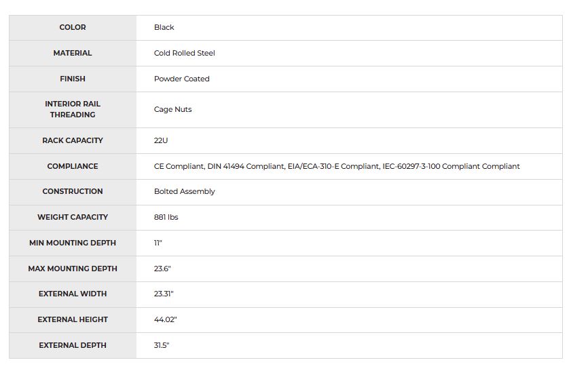Viewport: 588px width, 375px height.
Task: Select Powder Coated value
Action: coord(182,79)
